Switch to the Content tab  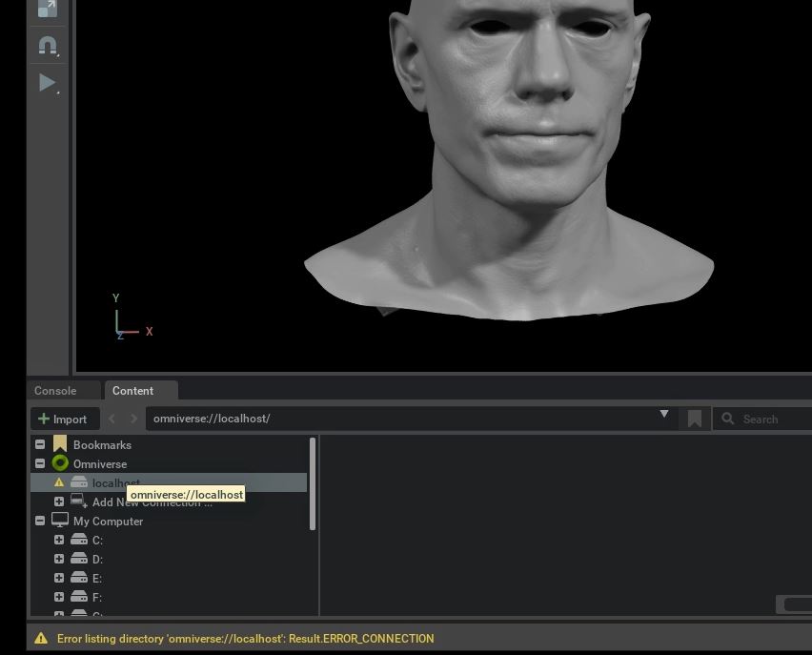(x=132, y=391)
